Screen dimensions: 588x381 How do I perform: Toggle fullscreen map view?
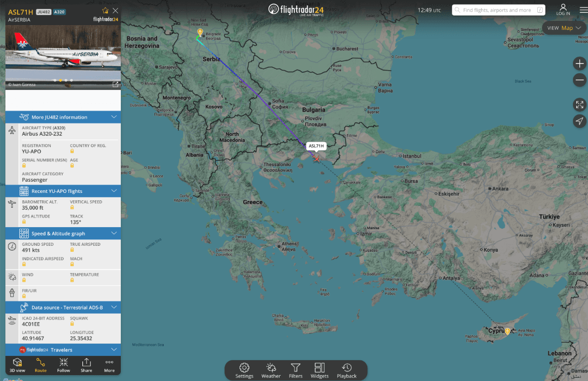point(579,105)
